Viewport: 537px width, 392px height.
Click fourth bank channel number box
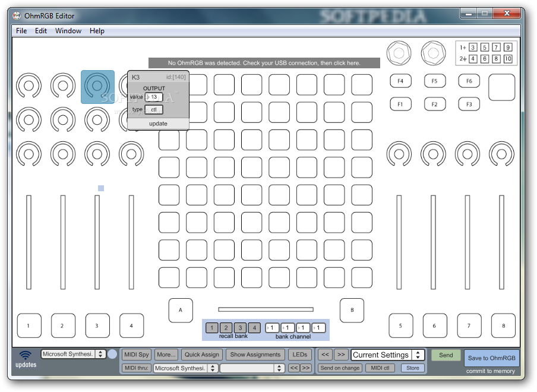pos(318,328)
